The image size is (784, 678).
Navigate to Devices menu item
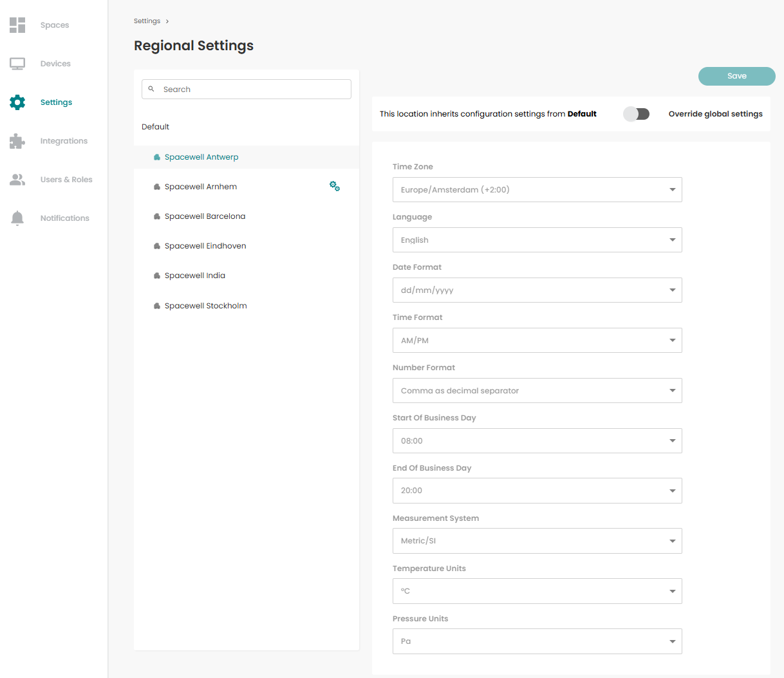[55, 64]
